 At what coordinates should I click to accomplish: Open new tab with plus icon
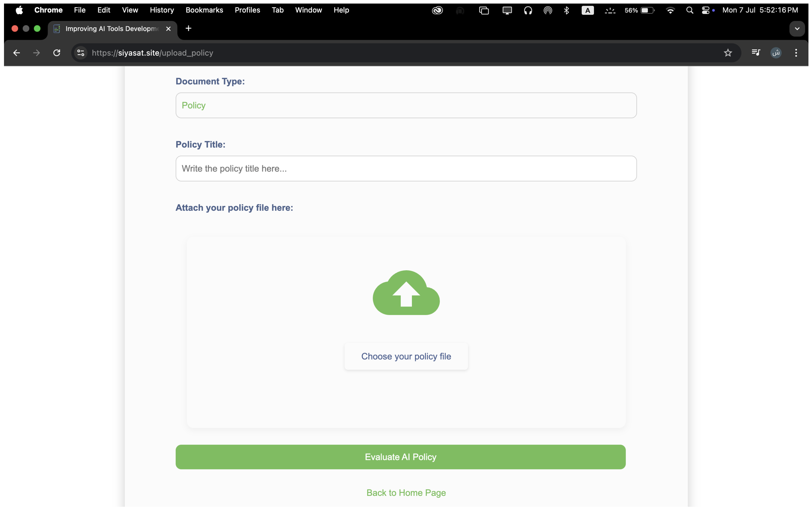(x=189, y=29)
